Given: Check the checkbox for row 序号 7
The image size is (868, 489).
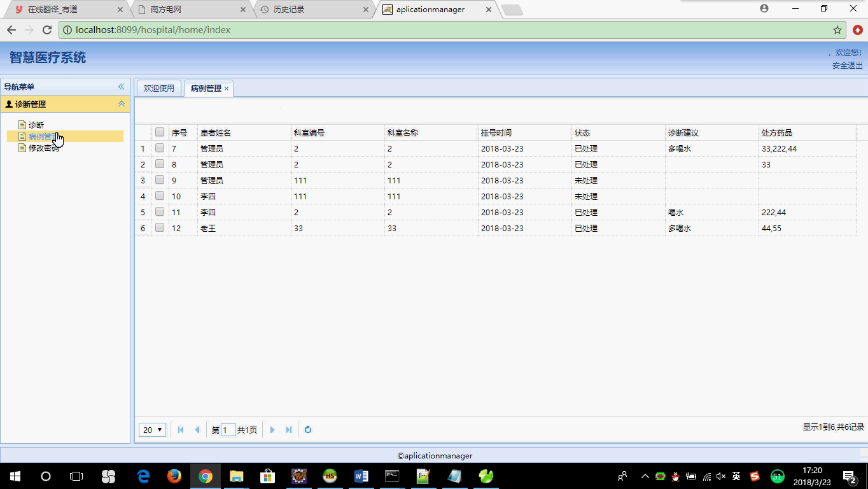Looking at the screenshot, I should point(160,148).
